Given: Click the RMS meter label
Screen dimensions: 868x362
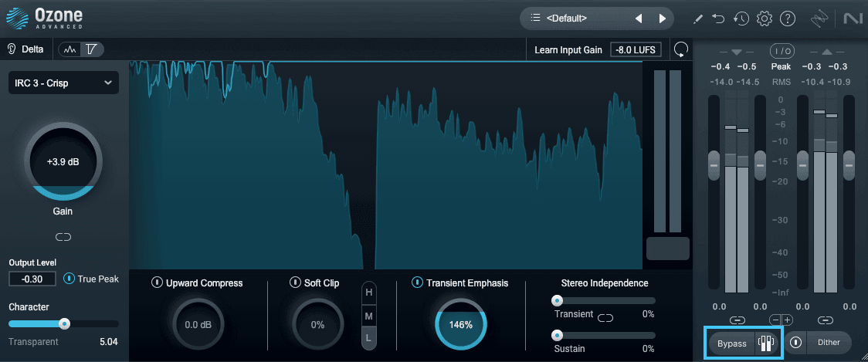Looking at the screenshot, I should pos(781,82).
